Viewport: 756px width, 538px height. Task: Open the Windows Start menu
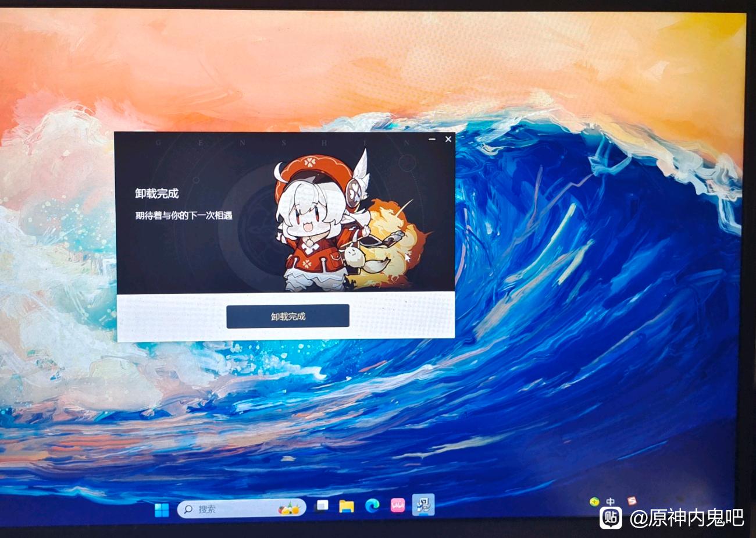[162, 510]
